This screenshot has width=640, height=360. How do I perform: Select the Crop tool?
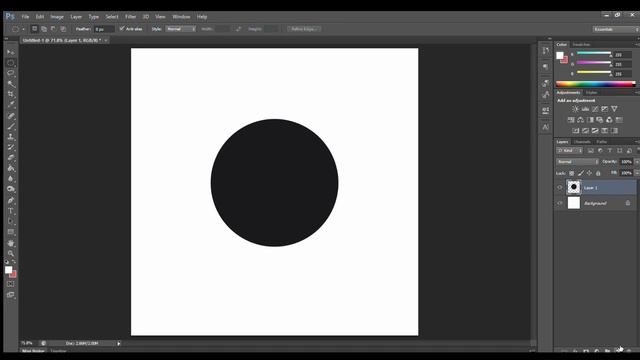[11, 94]
